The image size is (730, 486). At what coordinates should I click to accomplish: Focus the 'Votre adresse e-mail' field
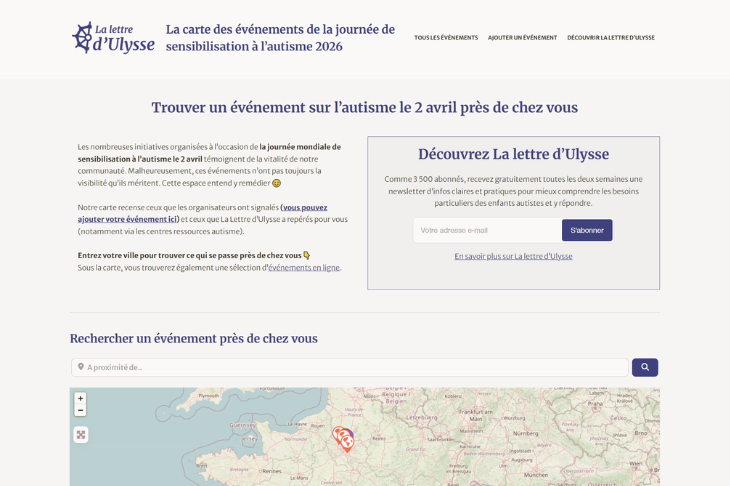pyautogui.click(x=487, y=230)
